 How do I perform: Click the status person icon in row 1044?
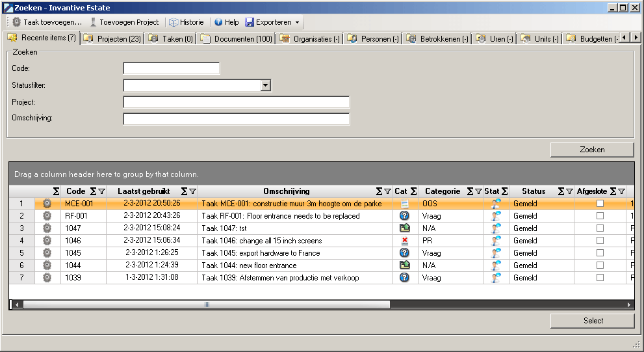[496, 265]
